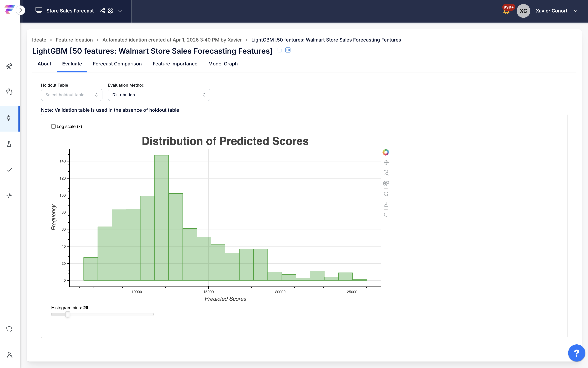Open the Model Graph tab
588x368 pixels.
pos(223,64)
